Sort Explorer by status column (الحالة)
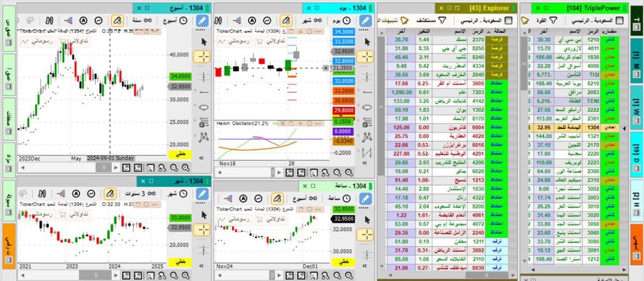The image size is (644, 281). [497, 31]
